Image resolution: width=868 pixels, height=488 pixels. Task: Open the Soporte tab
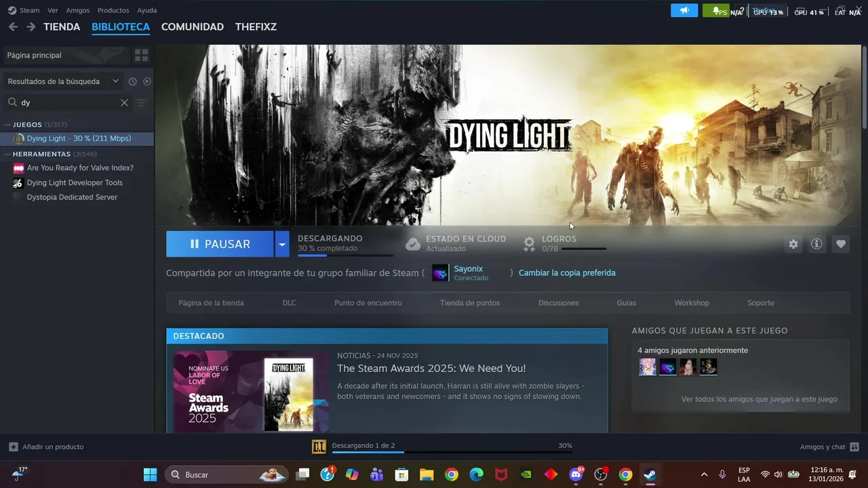pos(761,303)
